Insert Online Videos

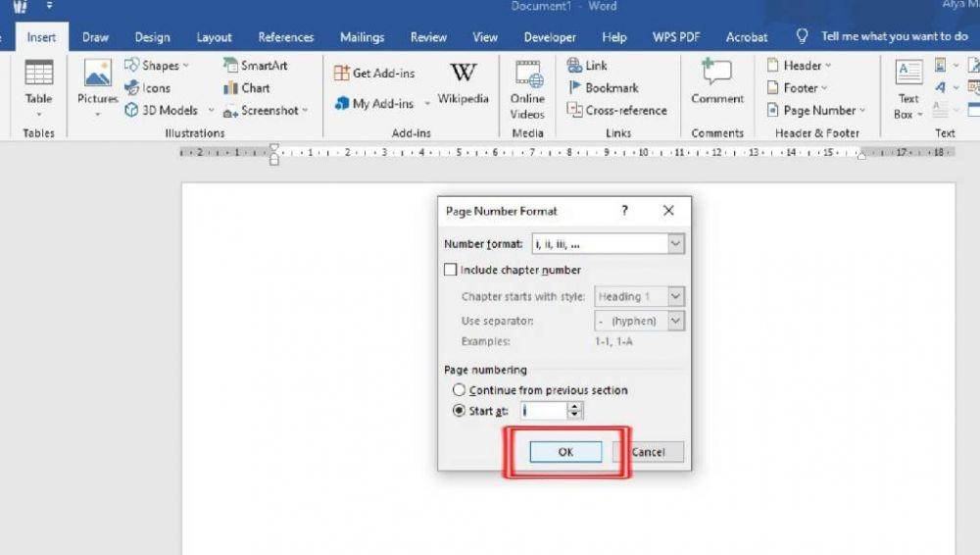(527, 89)
